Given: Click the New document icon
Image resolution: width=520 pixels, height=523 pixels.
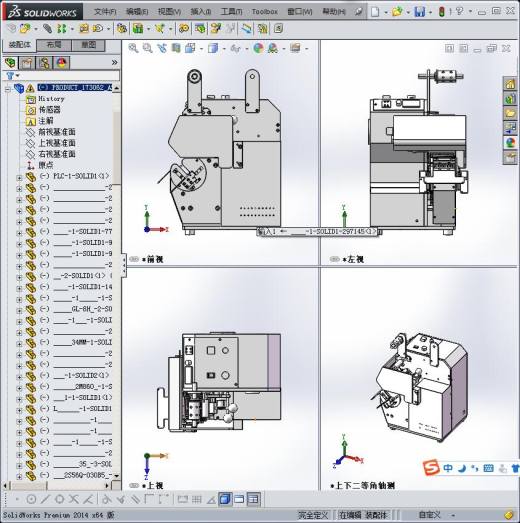Looking at the screenshot, I should click(x=376, y=12).
